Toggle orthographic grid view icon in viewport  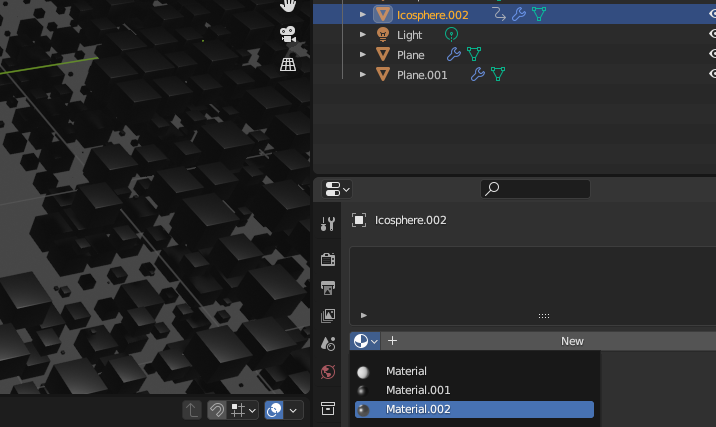click(x=288, y=64)
